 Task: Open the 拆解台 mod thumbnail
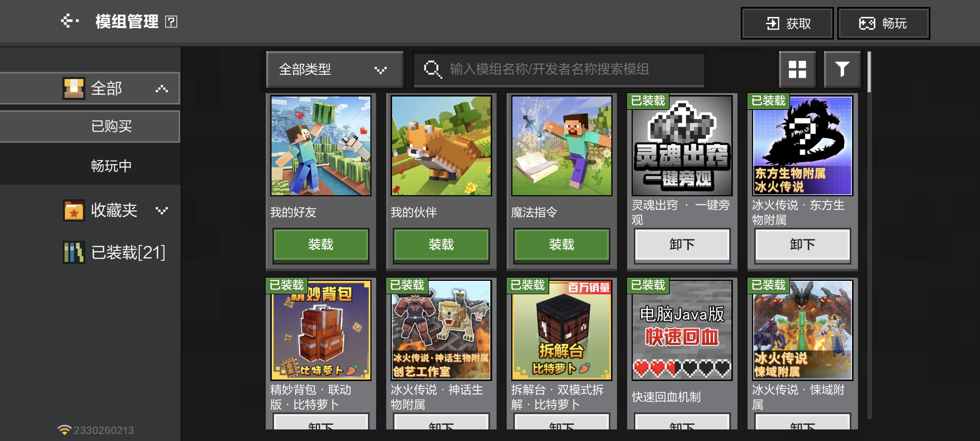[x=562, y=330]
